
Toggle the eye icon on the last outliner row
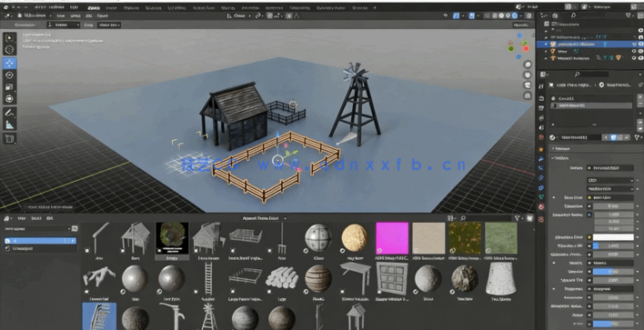coord(635,58)
